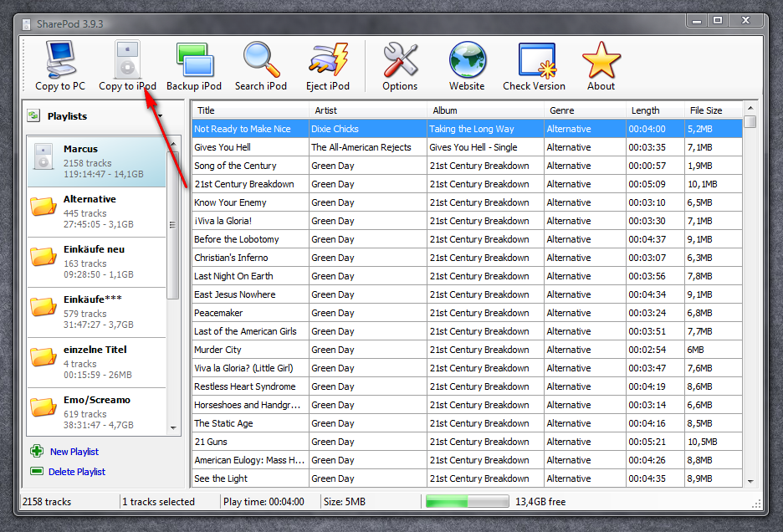Sort tracks by Album column header
Image resolution: width=783 pixels, height=532 pixels.
point(486,110)
